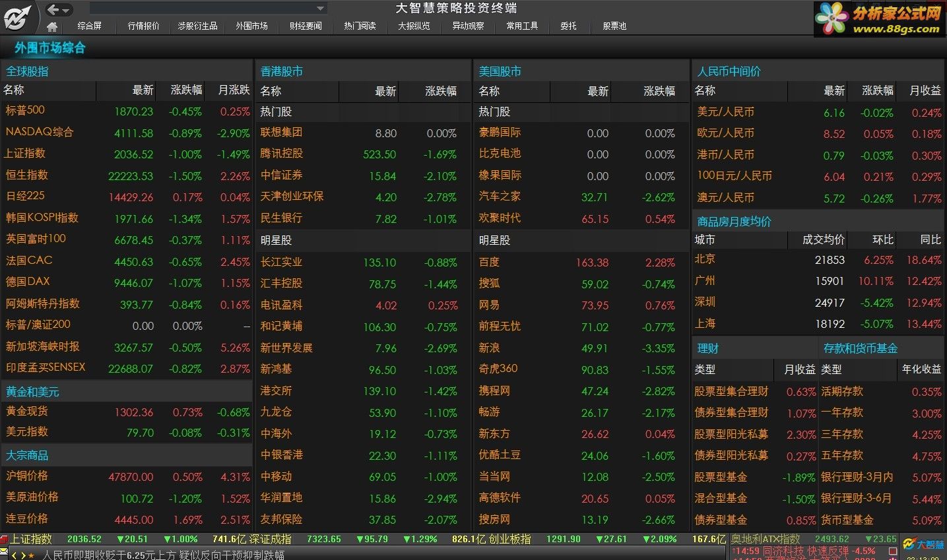This screenshot has width=947, height=560.
Task: Open the 大宗商品 section header
Action: pos(27,455)
